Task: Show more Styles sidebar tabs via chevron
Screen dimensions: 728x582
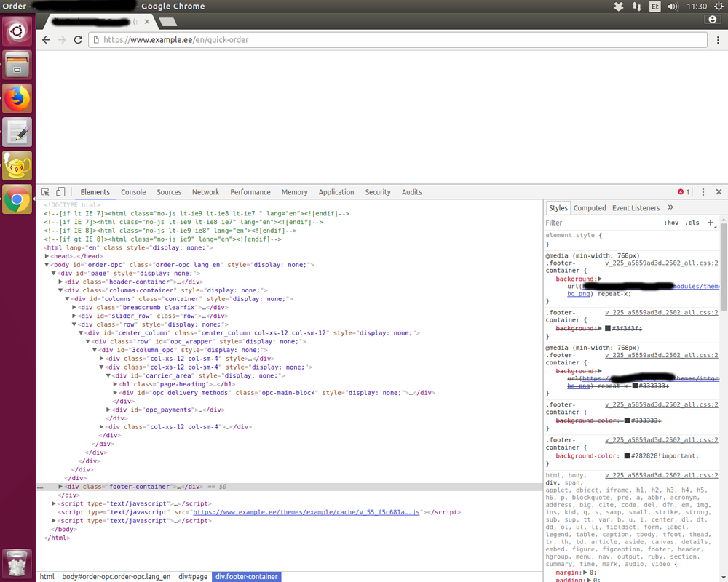Action: [670, 208]
